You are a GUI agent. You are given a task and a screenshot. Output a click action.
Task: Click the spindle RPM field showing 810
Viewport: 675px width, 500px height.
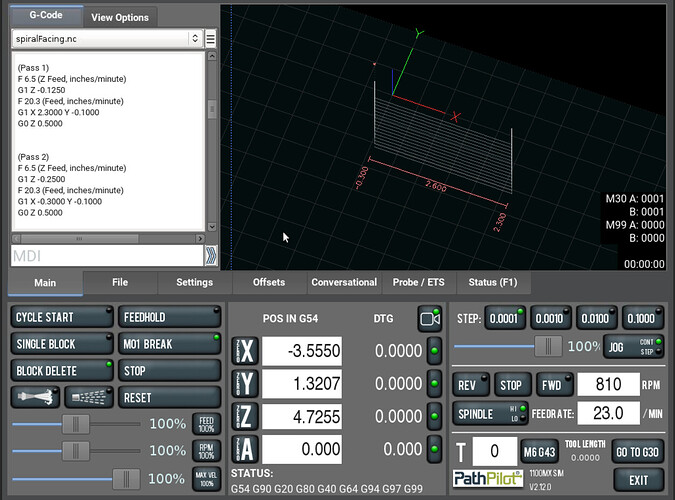608,384
